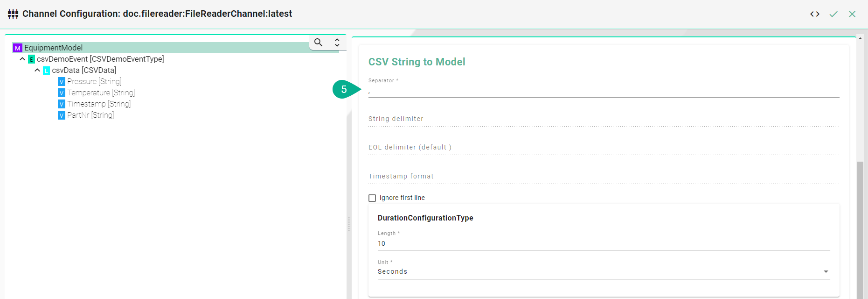Select the Temperature [String] tree item

(101, 93)
